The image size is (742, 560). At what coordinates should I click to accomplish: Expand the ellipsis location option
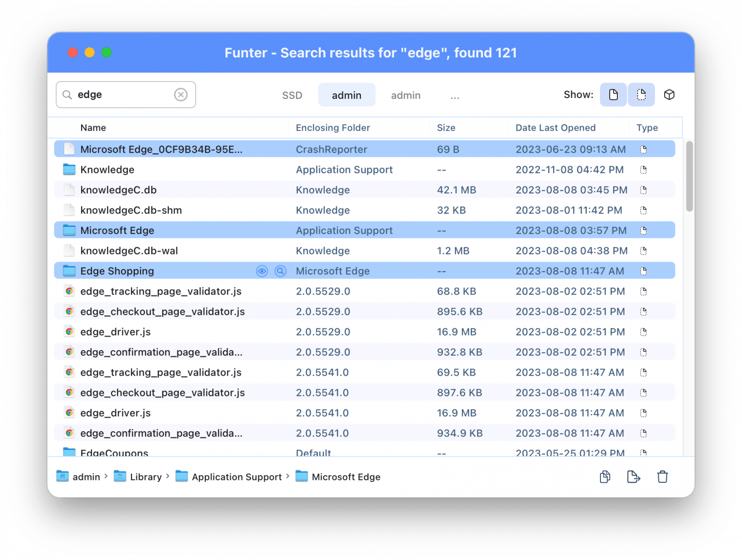455,96
